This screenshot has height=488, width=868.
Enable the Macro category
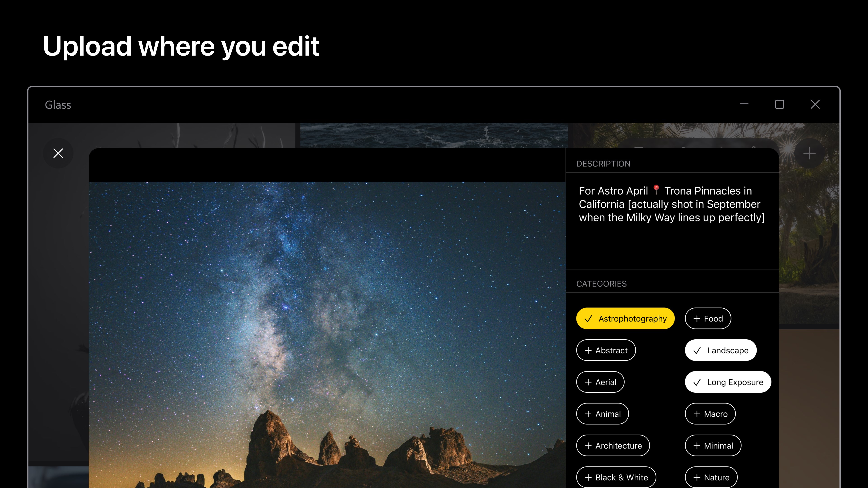click(x=710, y=414)
